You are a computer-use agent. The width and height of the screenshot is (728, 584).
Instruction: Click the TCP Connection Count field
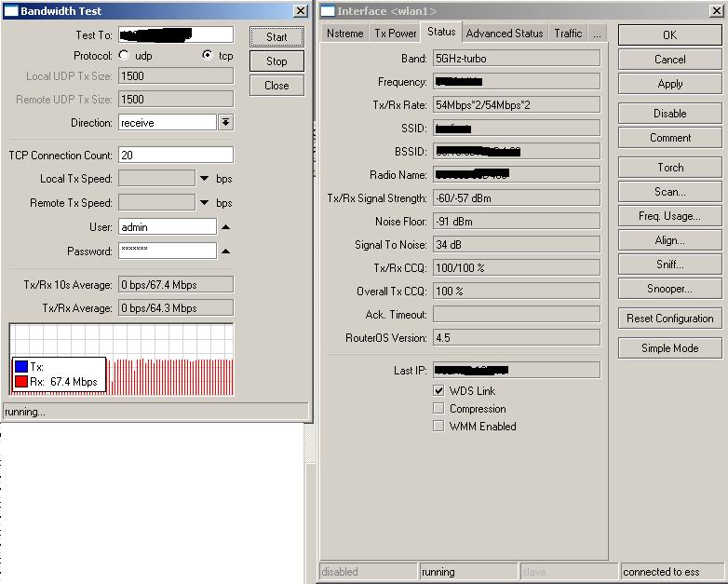coord(176,156)
